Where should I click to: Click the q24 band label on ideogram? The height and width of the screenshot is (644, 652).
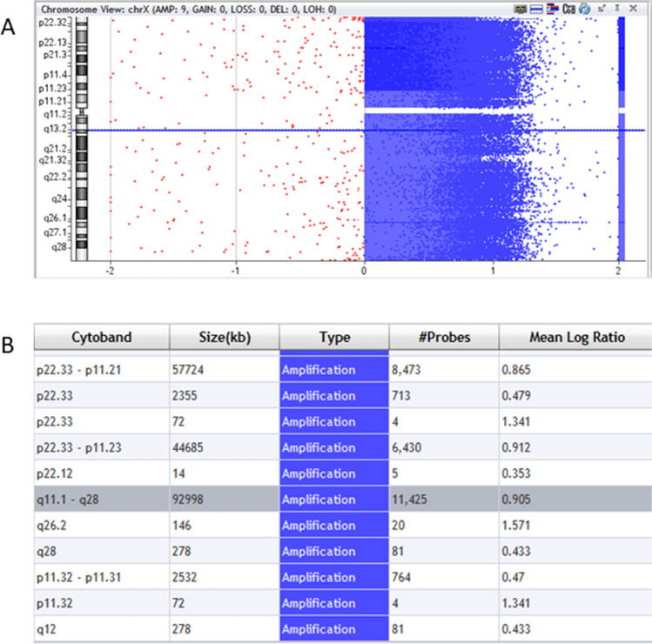click(59, 198)
